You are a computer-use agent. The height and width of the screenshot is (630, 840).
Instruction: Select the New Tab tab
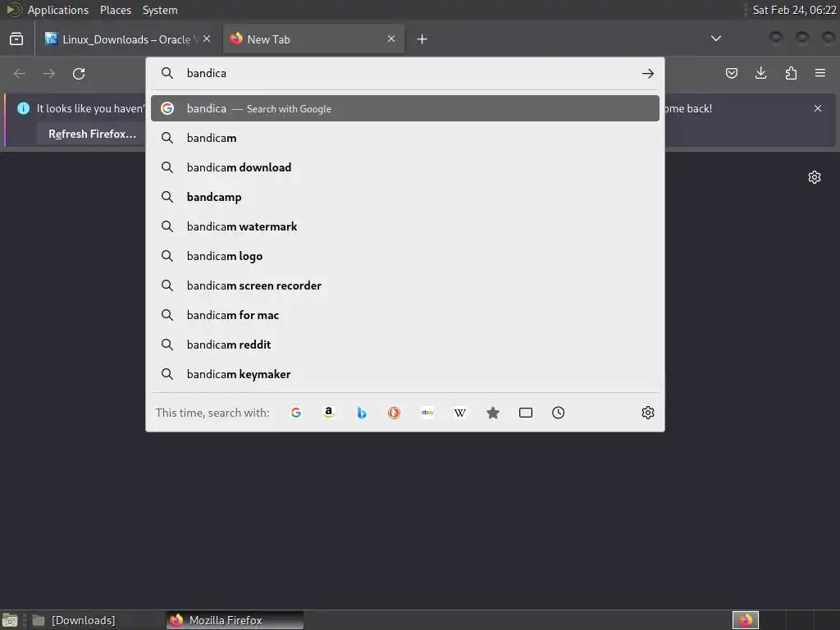click(313, 39)
